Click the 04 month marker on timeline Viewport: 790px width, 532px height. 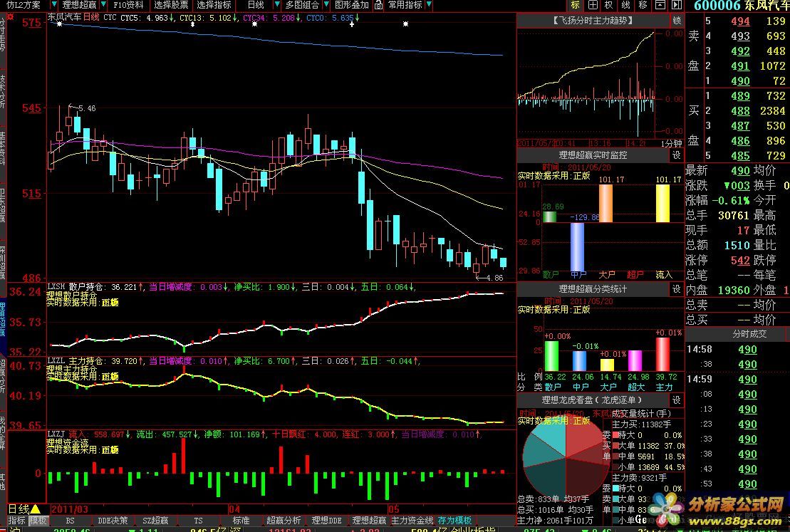coord(234,509)
